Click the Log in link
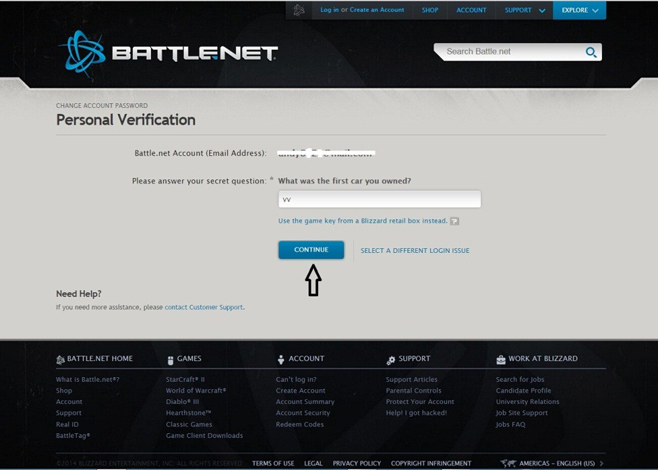This screenshot has height=470, width=658. tap(329, 10)
